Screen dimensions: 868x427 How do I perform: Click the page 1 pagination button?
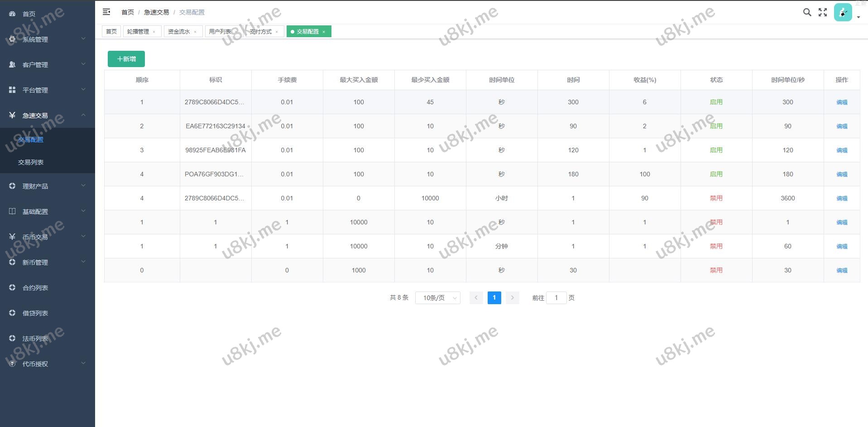494,298
